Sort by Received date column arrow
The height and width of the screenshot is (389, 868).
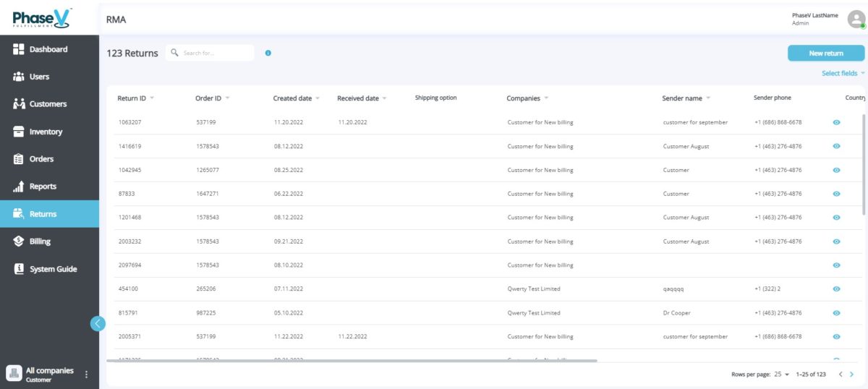(x=384, y=98)
